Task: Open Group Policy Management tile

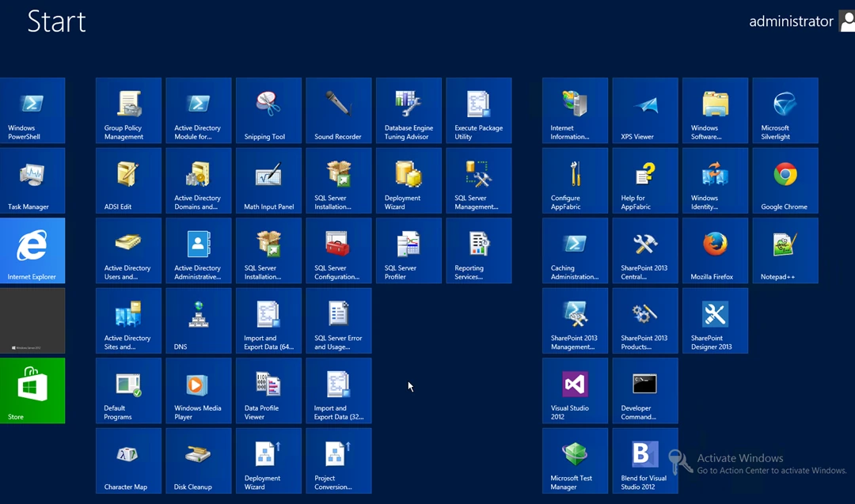Action: (x=129, y=111)
